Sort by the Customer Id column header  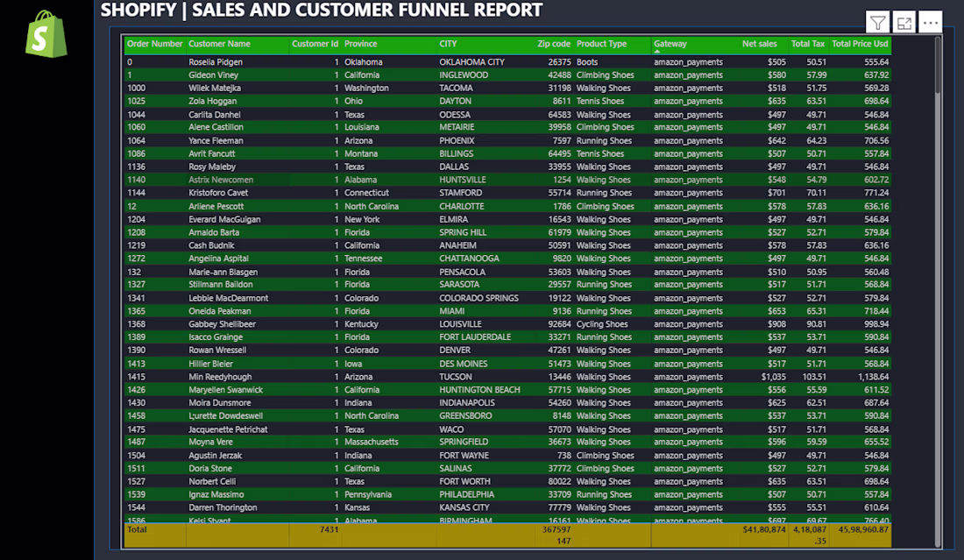pos(315,44)
